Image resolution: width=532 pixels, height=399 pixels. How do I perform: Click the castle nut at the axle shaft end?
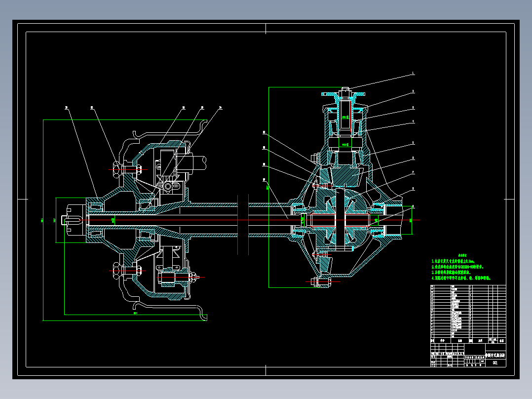(76, 220)
